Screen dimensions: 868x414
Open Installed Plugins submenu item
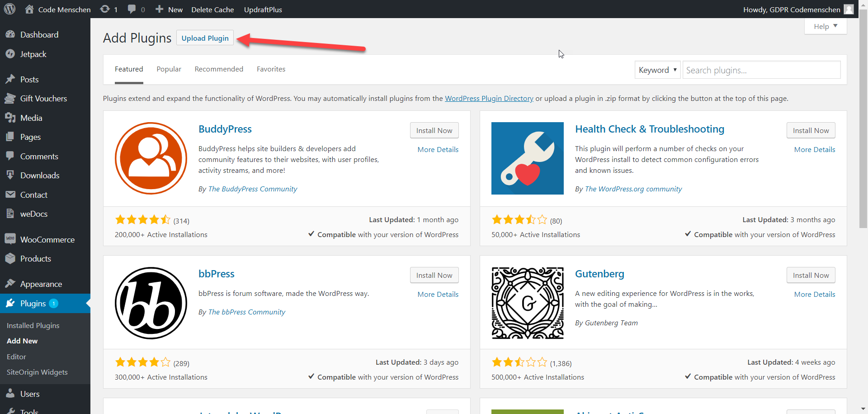click(x=33, y=325)
